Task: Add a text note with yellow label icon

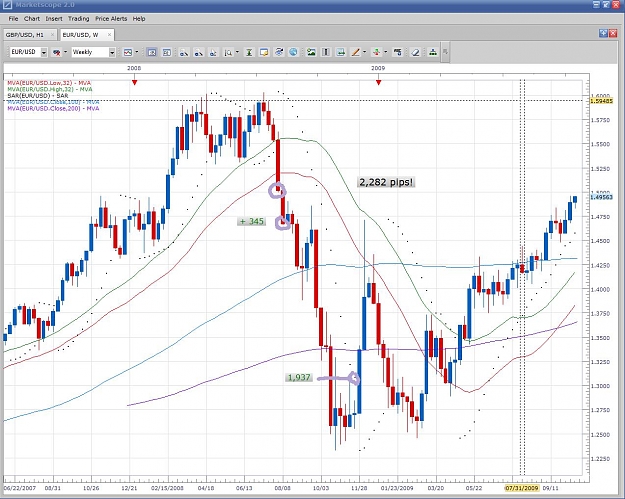Action: click(x=264, y=52)
